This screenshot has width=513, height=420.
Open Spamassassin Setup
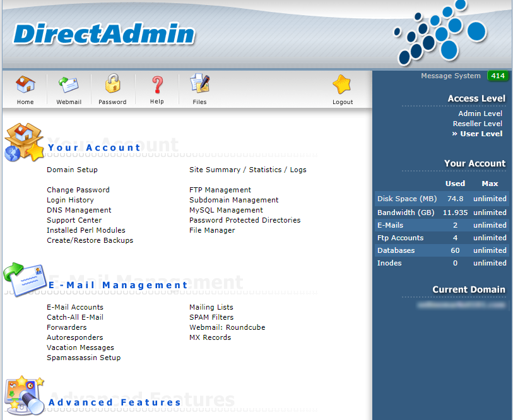click(x=84, y=358)
